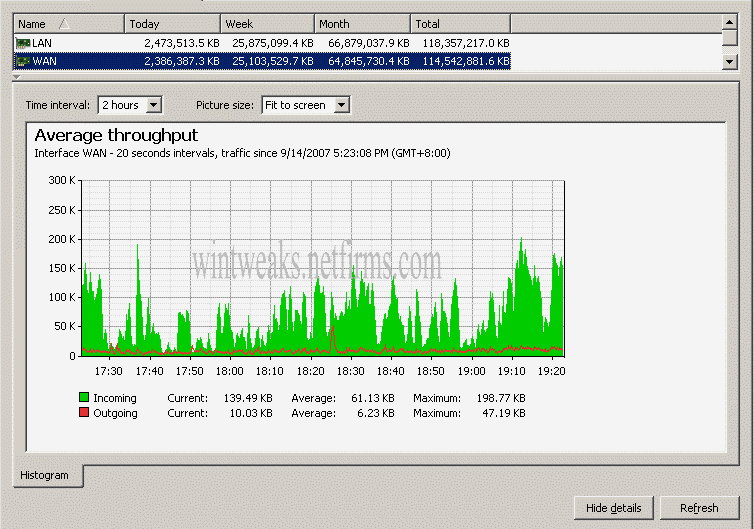The width and height of the screenshot is (754, 529).
Task: Click Incoming average value 61.13 KB
Action: (x=373, y=398)
